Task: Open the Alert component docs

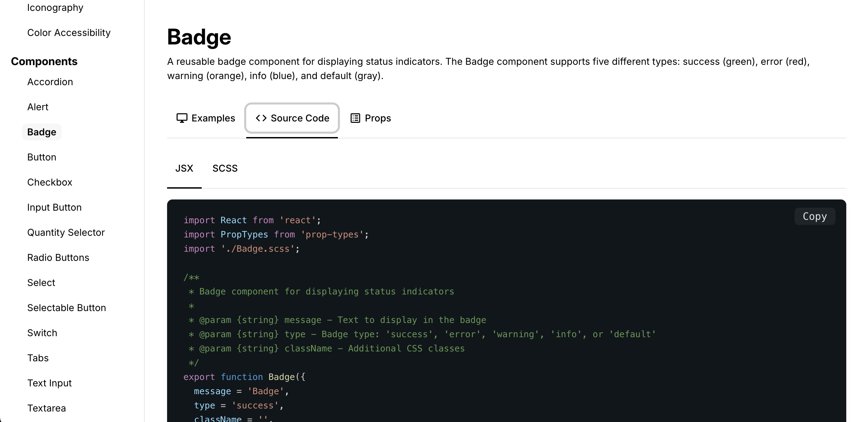Action: click(x=38, y=107)
